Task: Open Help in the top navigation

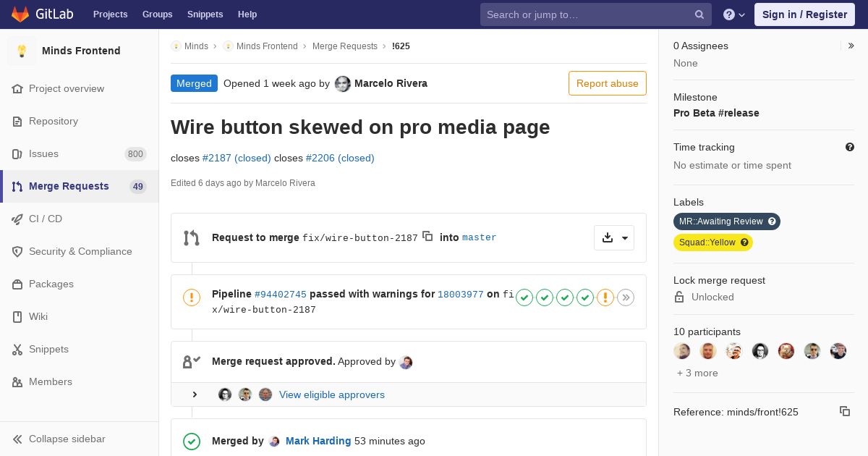Action: coord(247,14)
